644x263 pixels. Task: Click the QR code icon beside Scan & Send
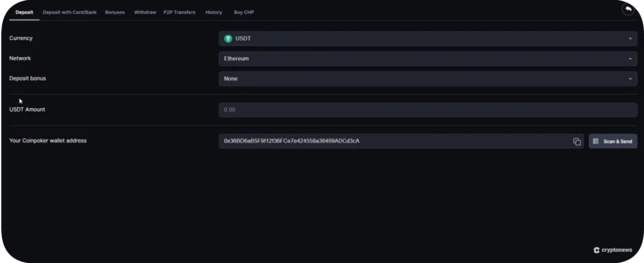pos(596,141)
